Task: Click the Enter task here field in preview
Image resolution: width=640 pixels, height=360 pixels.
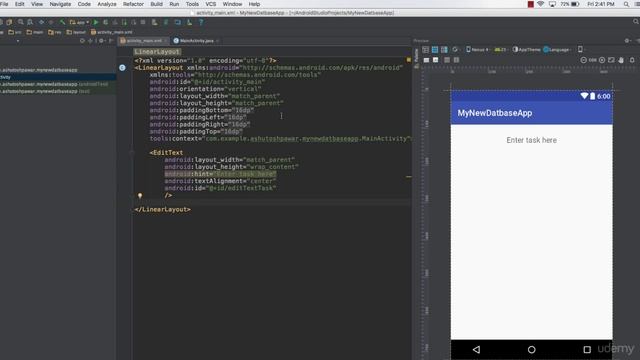Action: pyautogui.click(x=531, y=140)
